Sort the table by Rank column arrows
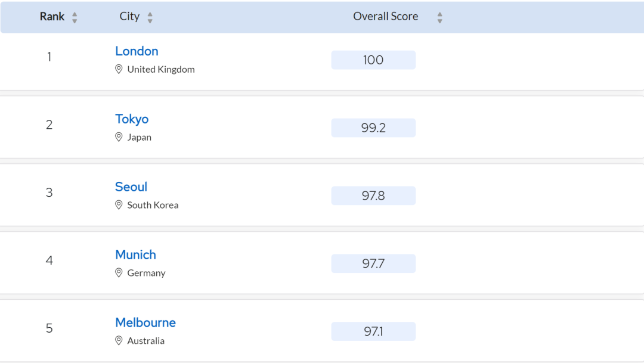 (75, 18)
